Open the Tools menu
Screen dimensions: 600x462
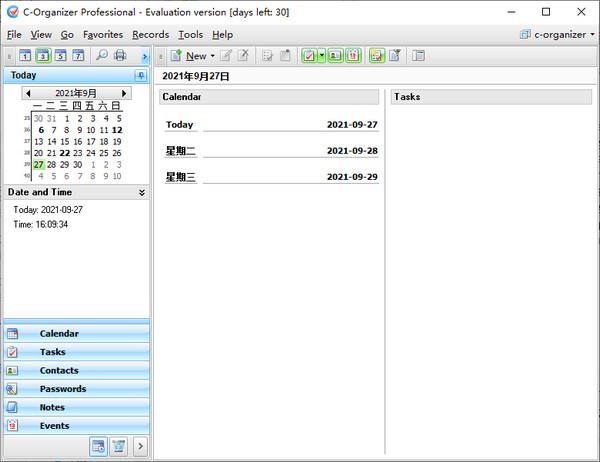(x=191, y=34)
